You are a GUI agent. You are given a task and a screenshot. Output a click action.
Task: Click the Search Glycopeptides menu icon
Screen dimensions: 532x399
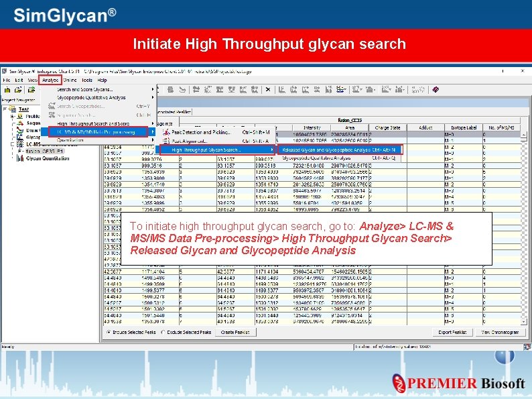(52, 106)
